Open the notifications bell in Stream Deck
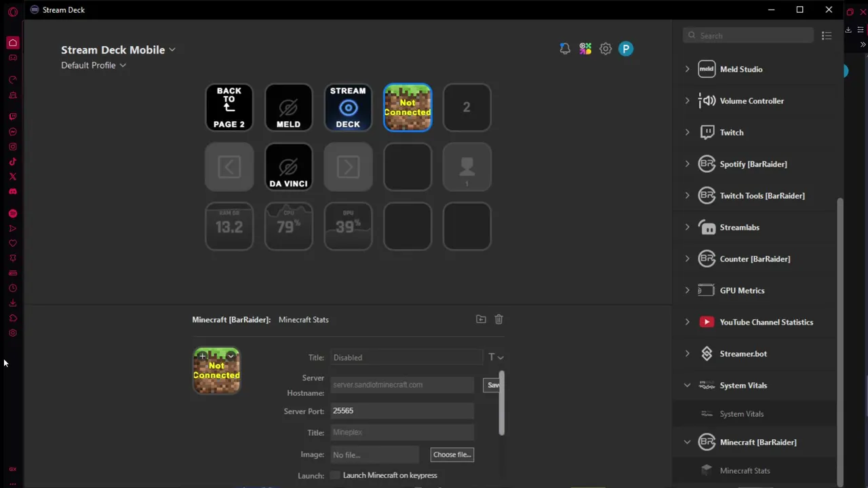This screenshot has height=488, width=868. click(565, 49)
